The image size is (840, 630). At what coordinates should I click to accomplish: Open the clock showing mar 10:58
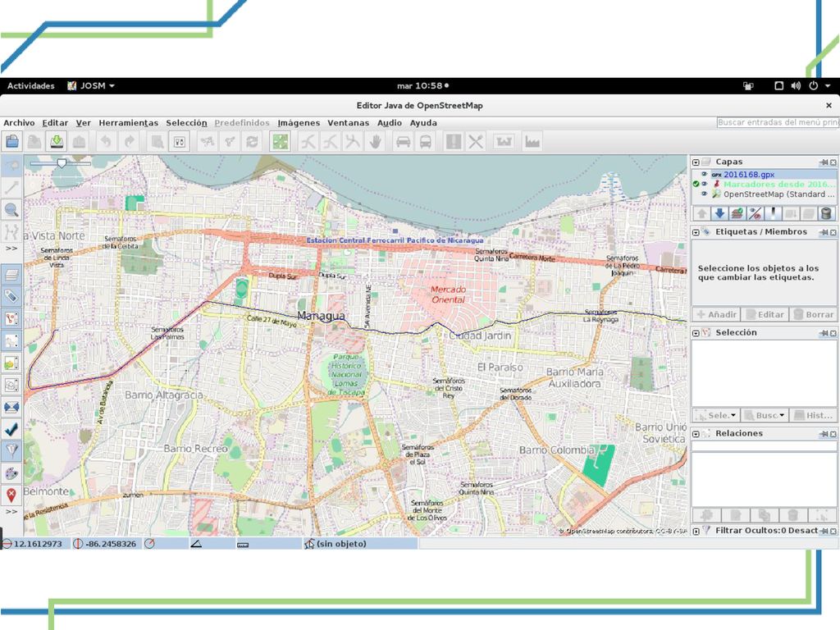[x=422, y=85]
